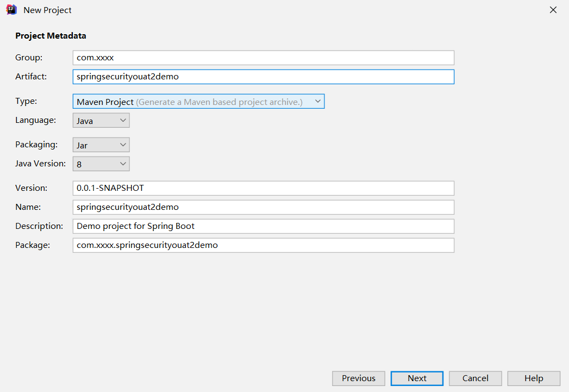Viewport: 569px width, 392px height.
Task: Click the IntelliJ IDEA icon in title bar
Action: [x=11, y=10]
